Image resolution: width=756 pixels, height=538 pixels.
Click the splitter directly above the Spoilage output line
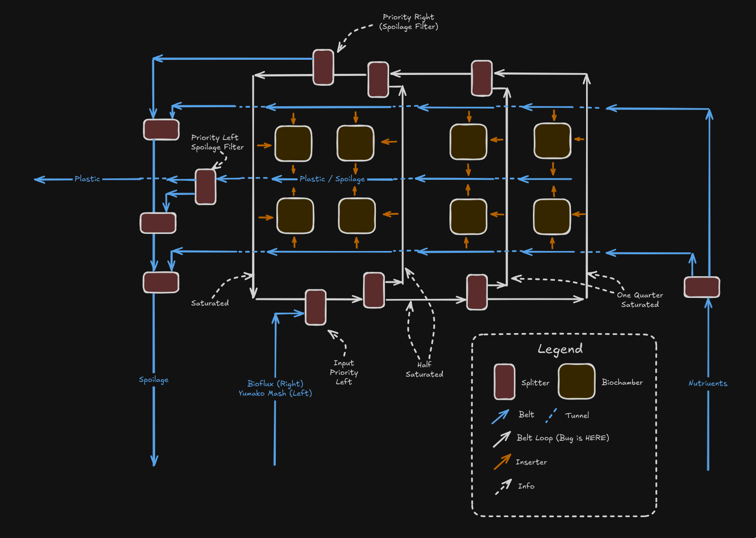[x=161, y=282]
